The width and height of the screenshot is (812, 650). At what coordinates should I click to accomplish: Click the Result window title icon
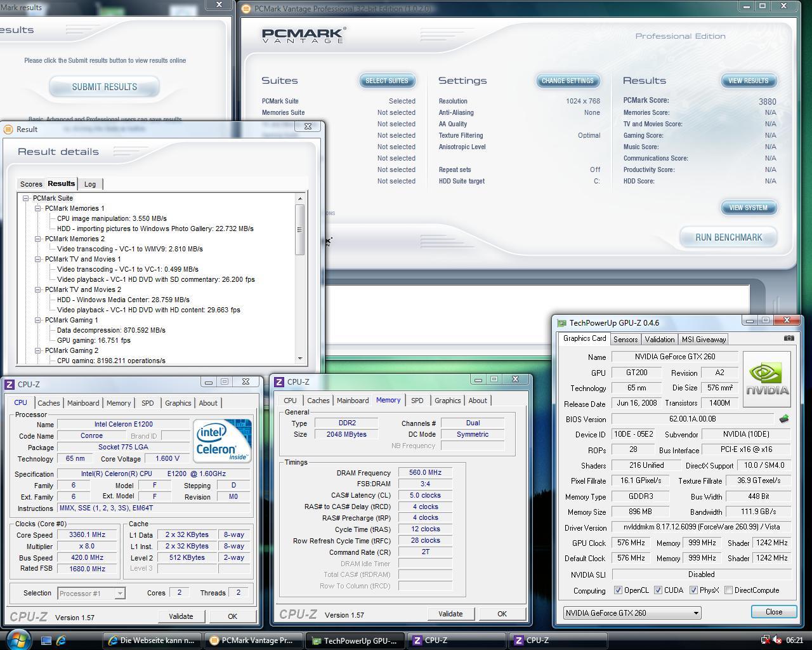pyautogui.click(x=8, y=129)
